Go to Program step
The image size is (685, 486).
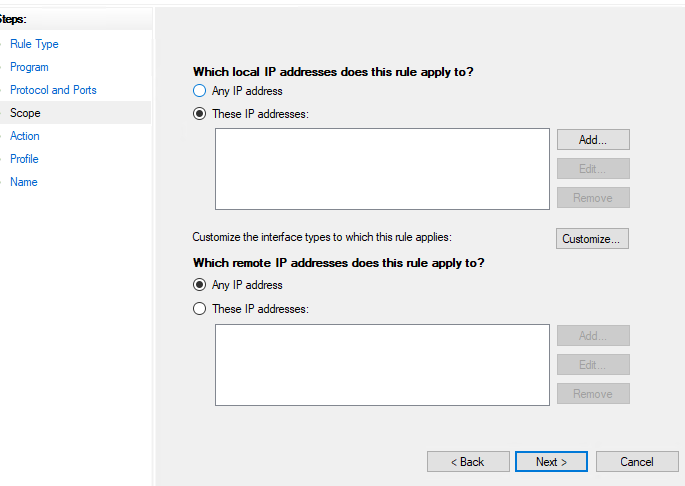point(29,67)
